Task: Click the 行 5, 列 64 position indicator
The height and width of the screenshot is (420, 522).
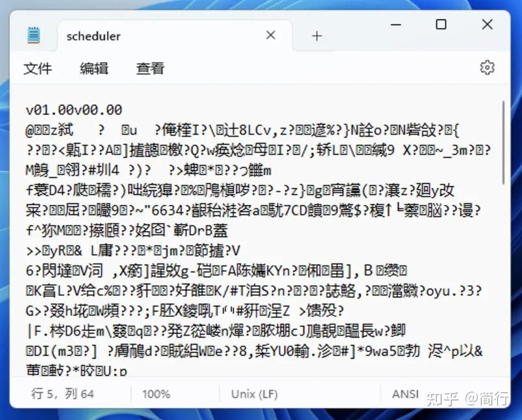Action: pos(63,393)
